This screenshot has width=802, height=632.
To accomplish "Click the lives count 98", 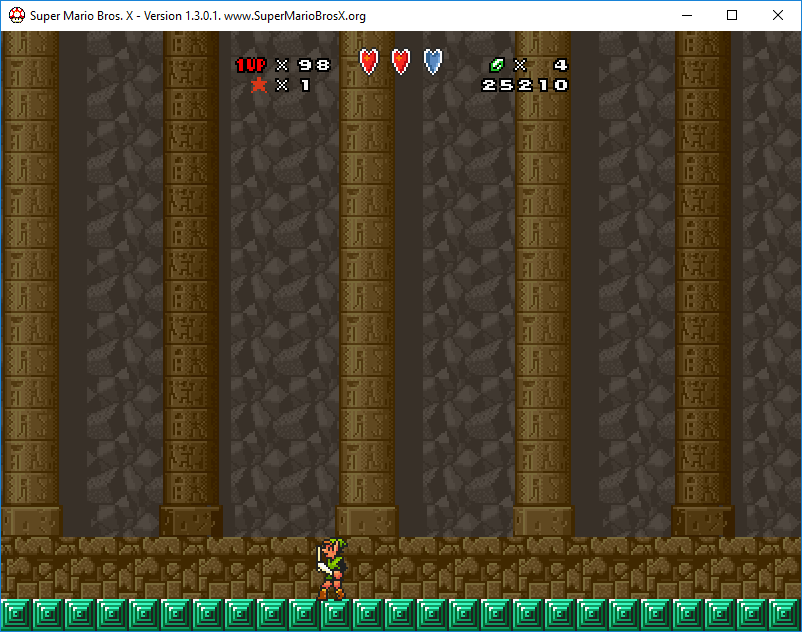I will click(x=315, y=65).
